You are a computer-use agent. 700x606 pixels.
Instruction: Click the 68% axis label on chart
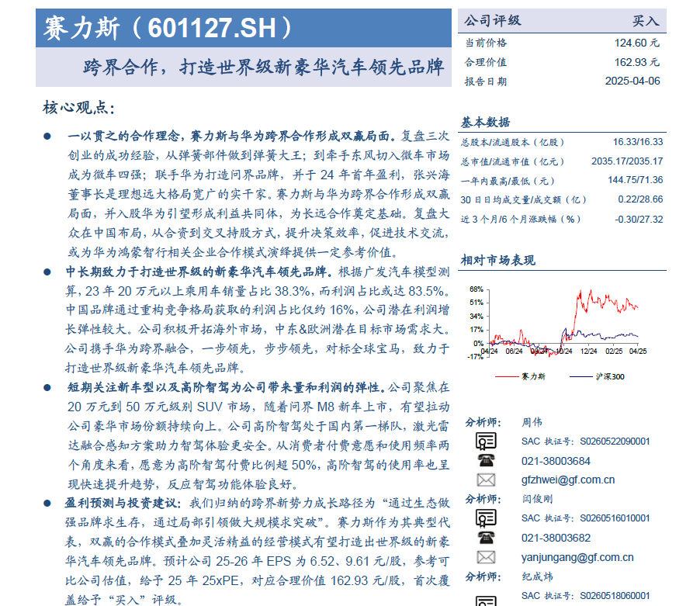pyautogui.click(x=476, y=289)
